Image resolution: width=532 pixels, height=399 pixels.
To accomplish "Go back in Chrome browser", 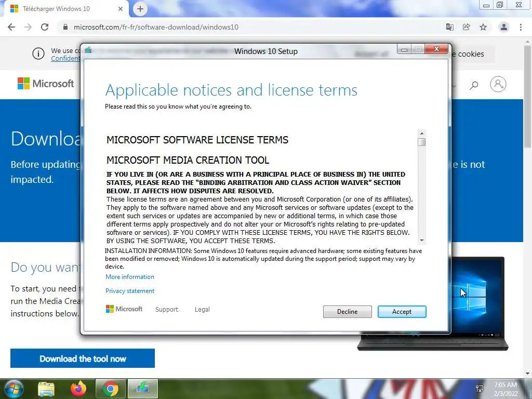I will (x=11, y=27).
